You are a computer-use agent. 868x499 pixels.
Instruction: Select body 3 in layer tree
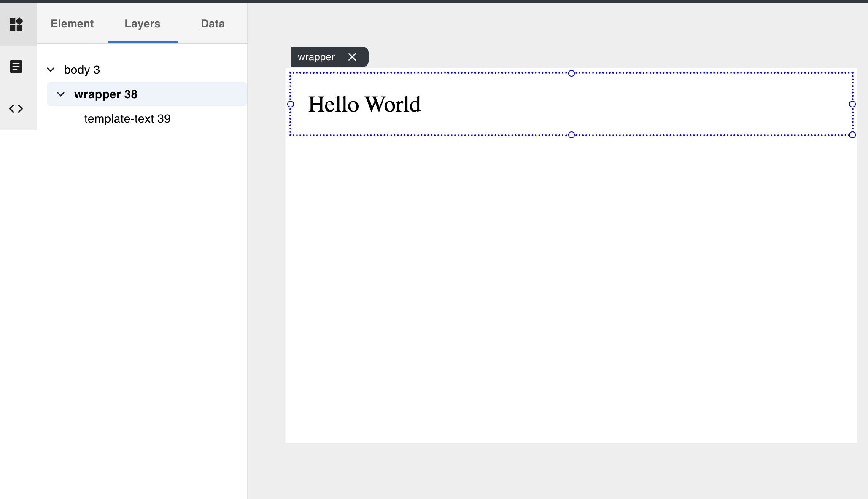82,70
